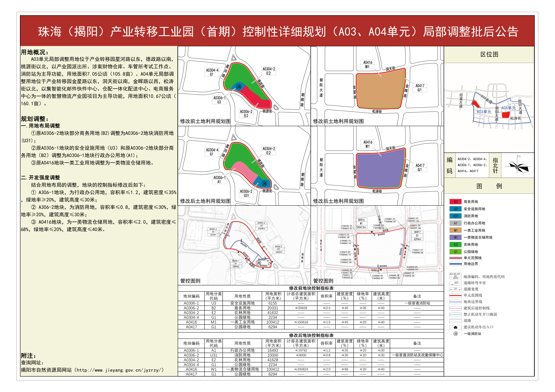The image size is (555, 392).
Task: Click the ≤150618 cell in the 修改前 table
Action: pyautogui.click(x=301, y=322)
